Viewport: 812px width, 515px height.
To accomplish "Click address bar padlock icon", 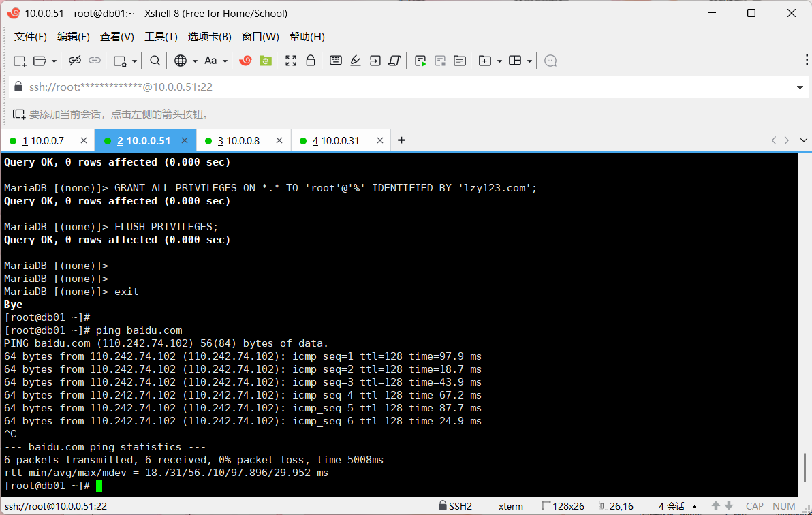I will [x=18, y=86].
